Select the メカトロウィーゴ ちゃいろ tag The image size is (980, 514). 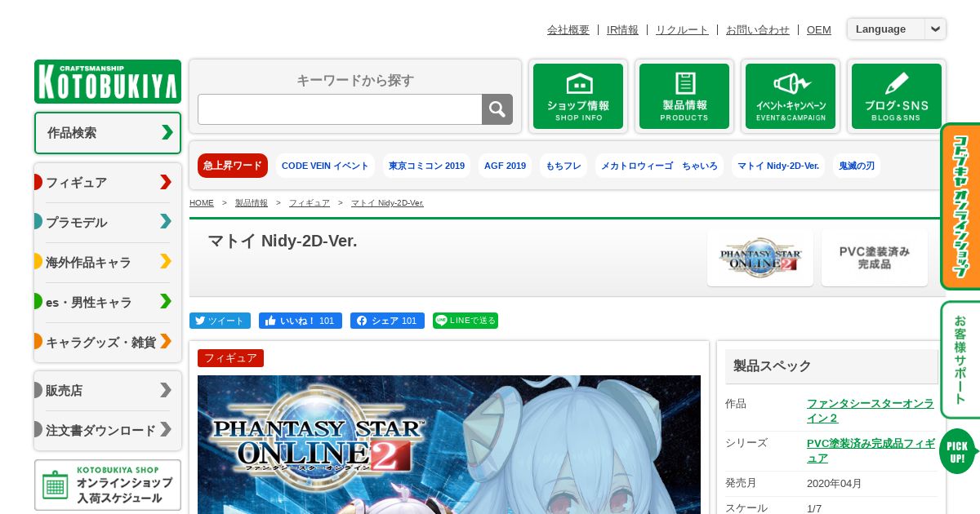pos(659,166)
